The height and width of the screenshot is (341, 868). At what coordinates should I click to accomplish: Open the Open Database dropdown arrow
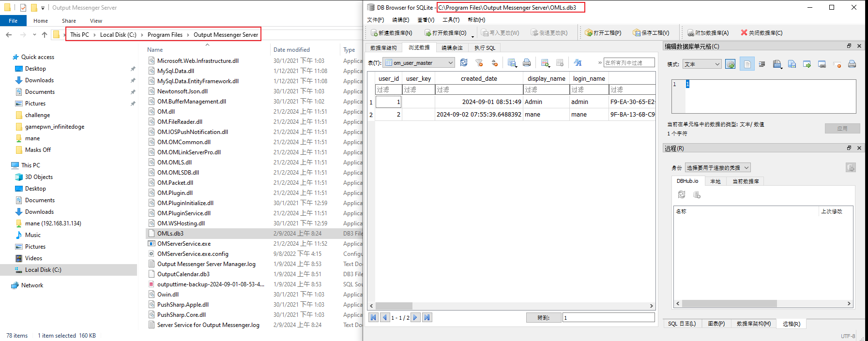pyautogui.click(x=472, y=37)
